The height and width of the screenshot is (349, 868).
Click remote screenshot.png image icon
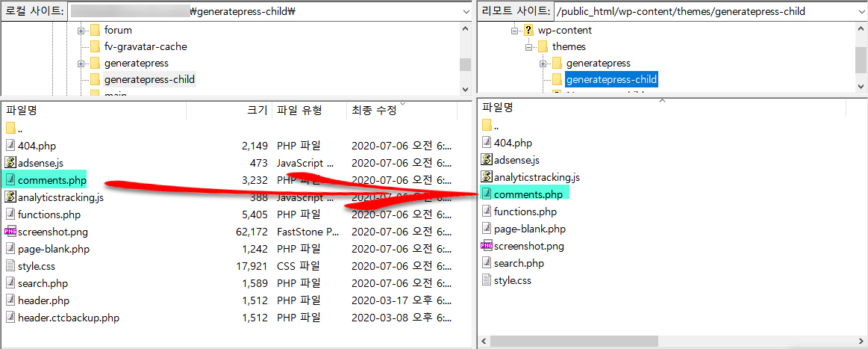click(487, 245)
